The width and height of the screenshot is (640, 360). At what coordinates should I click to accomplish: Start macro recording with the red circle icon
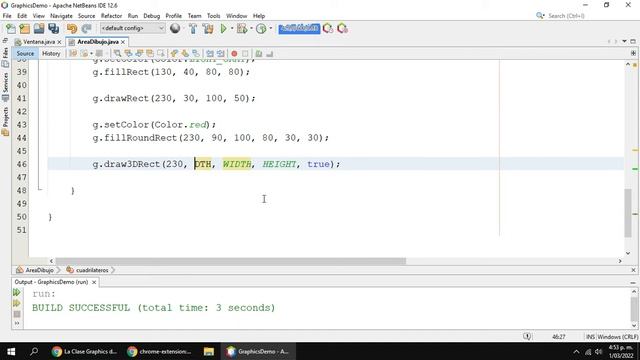(x=234, y=53)
